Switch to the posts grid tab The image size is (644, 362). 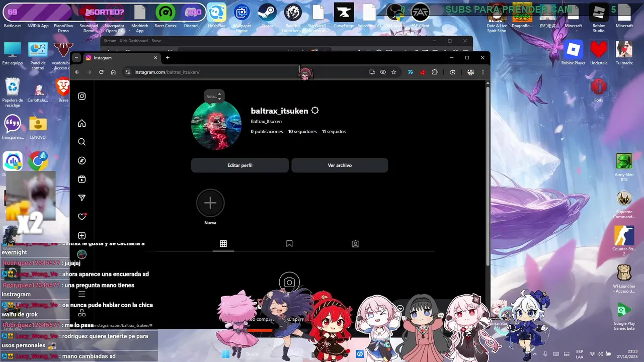223,244
